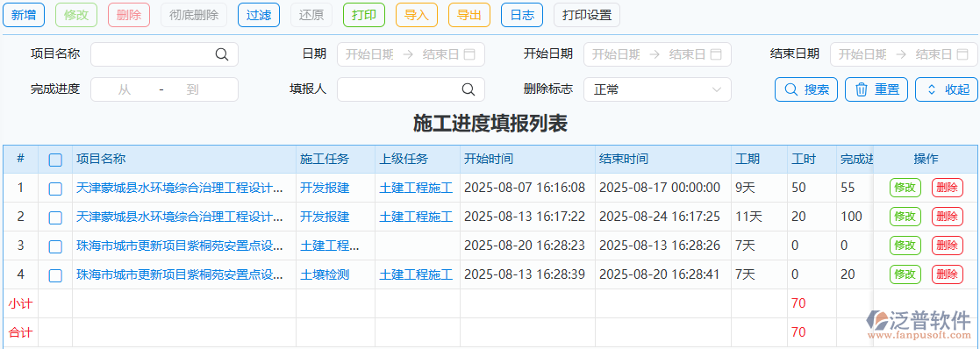Click the 修改 toolbar button
Screen dimensions: 980x349
[x=76, y=16]
